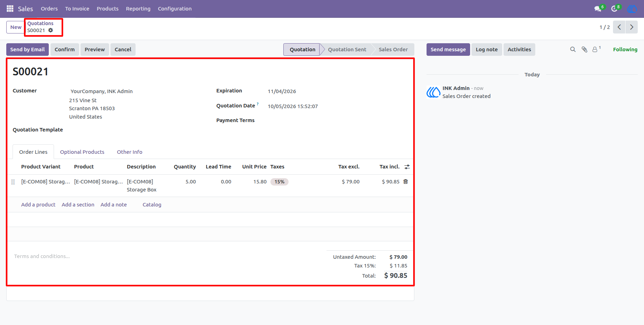The height and width of the screenshot is (325, 644).
Task: Confirm the quotation
Action: [65, 50]
